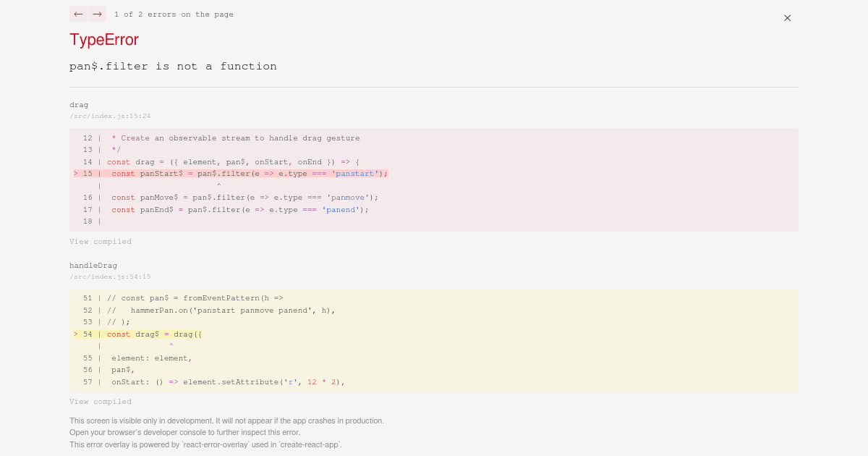Select the handleDrag stack frame title
868x456 pixels.
pyautogui.click(x=93, y=265)
